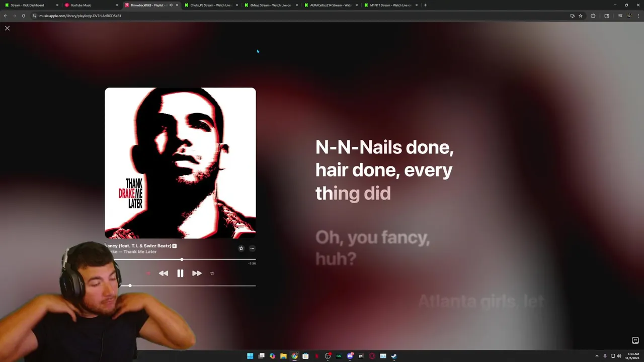The image size is (644, 362).
Task: Click the install app icon in address bar
Action: [572, 16]
